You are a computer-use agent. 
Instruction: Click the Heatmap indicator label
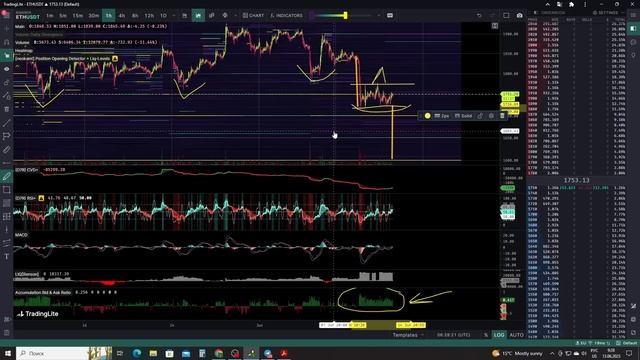(x=23, y=51)
